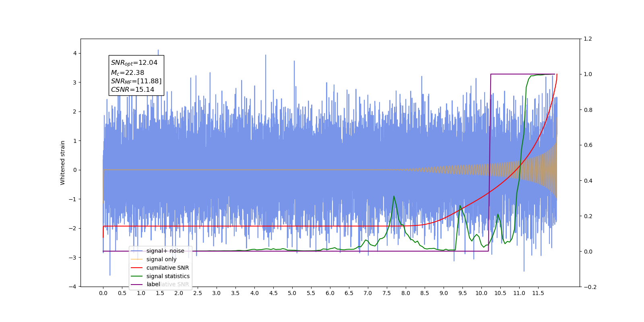Click the red legend line swatch
644x322 pixels.
click(137, 268)
